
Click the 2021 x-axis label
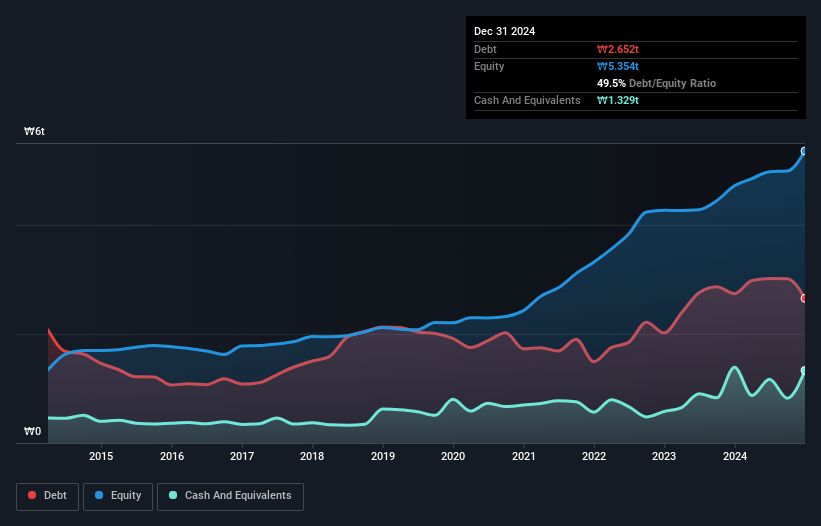coord(524,456)
